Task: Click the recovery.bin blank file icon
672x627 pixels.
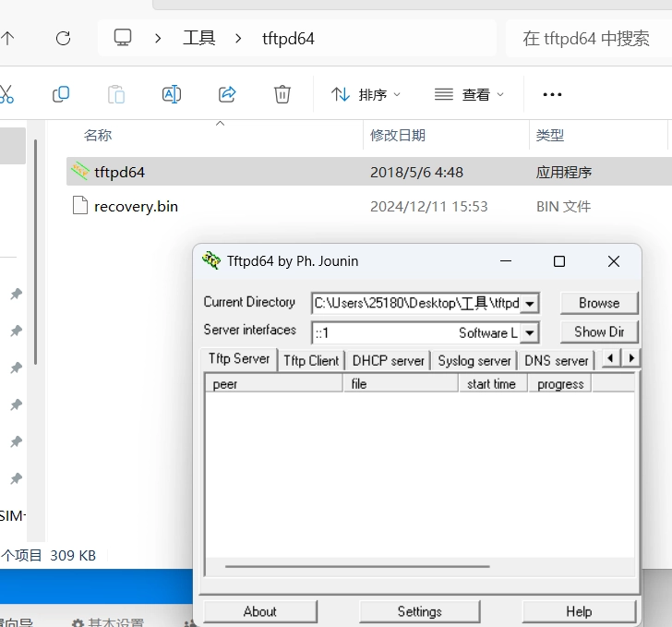Action: pos(80,205)
